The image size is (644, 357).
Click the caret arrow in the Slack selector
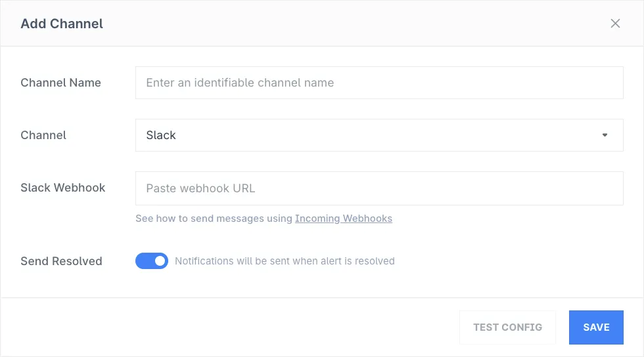(x=605, y=135)
